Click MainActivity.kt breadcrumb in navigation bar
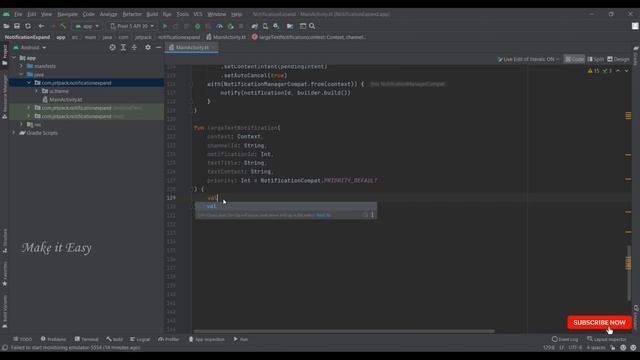Viewport: 640px width, 360px height. 226,37
